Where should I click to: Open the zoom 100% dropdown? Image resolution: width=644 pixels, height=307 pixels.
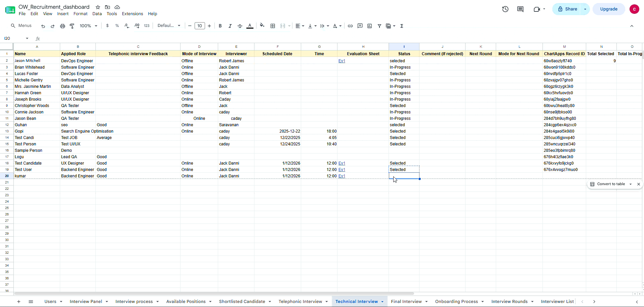click(x=88, y=26)
